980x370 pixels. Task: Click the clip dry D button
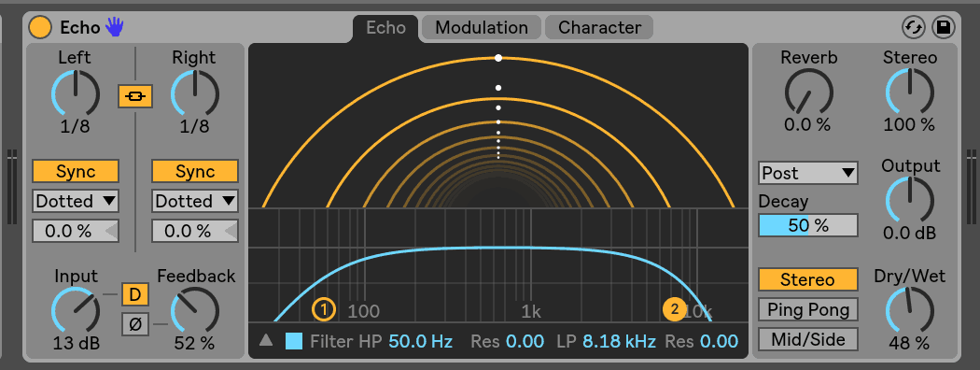pos(135,293)
